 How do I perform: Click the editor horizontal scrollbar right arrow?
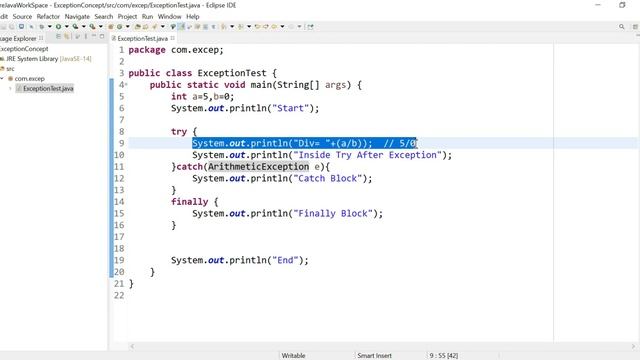(x=633, y=346)
